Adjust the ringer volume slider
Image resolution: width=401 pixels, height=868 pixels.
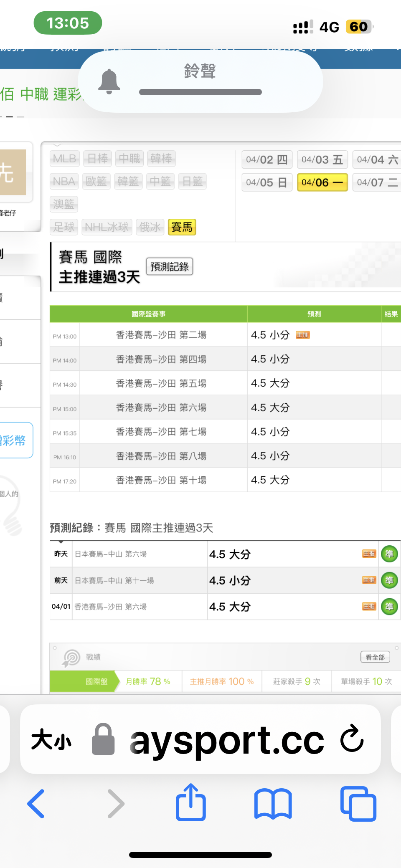pyautogui.click(x=200, y=92)
